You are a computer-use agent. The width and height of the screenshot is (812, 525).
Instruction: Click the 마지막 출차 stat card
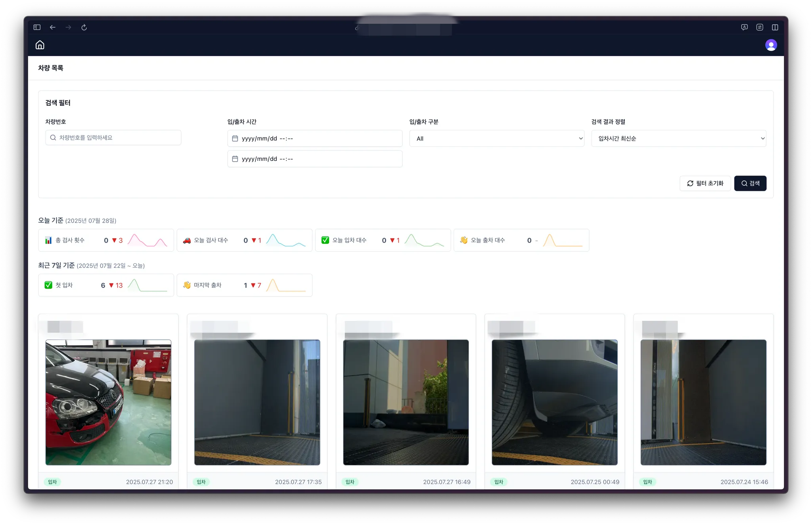[244, 285]
